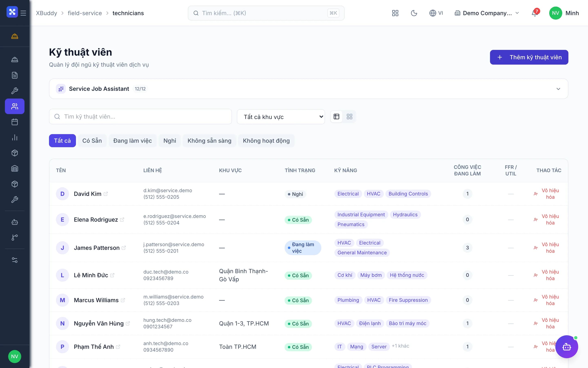The height and width of the screenshot is (368, 588).
Task: Select the Nghỉ filter tab
Action: click(x=170, y=141)
